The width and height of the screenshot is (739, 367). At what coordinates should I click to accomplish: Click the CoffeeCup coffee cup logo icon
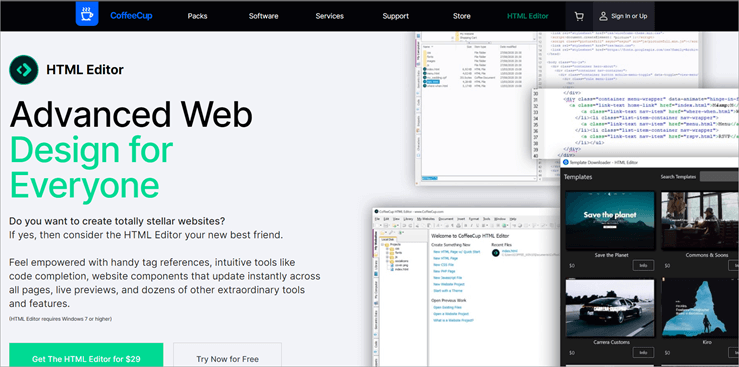click(87, 15)
